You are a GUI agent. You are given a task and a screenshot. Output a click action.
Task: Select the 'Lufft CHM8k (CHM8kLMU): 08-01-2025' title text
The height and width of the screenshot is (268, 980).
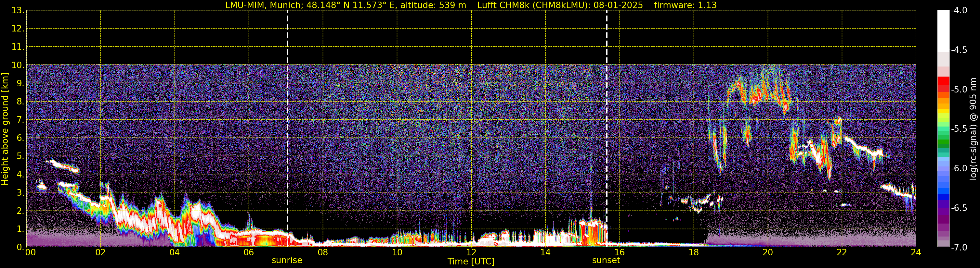560,5
